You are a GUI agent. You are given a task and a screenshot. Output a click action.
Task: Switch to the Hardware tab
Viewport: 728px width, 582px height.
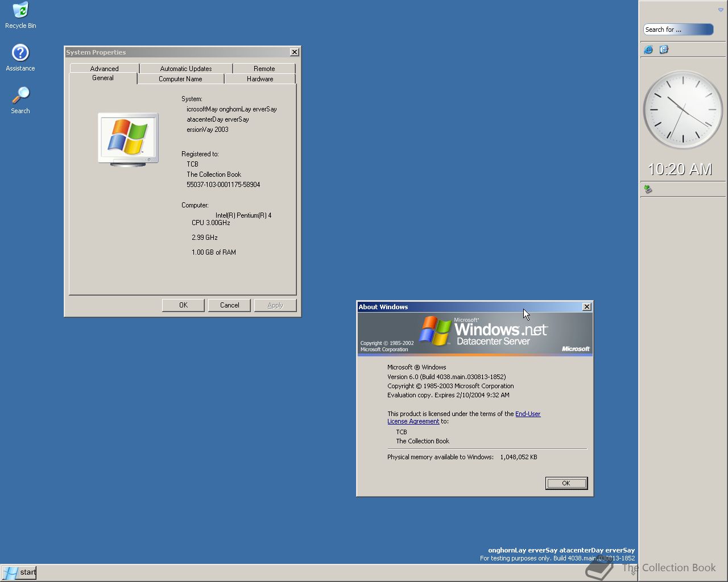(260, 79)
